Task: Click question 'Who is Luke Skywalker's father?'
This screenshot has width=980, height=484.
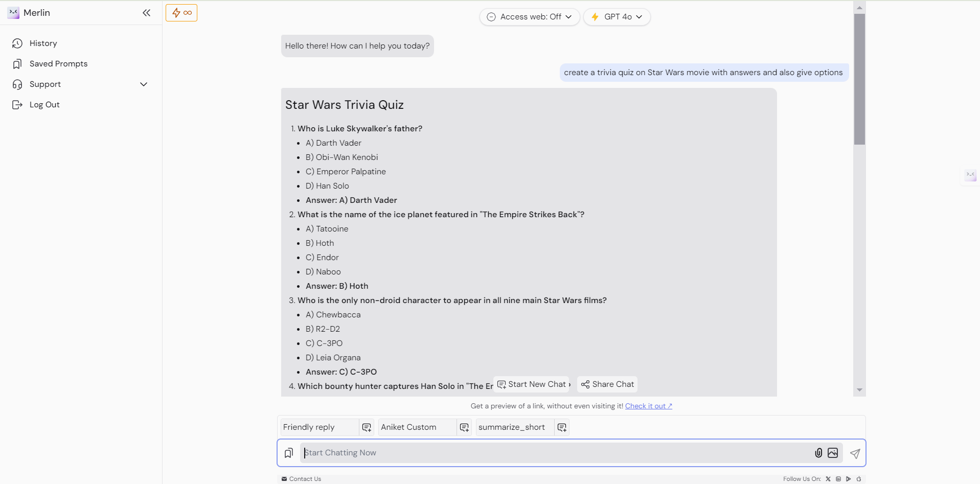Action: click(360, 129)
